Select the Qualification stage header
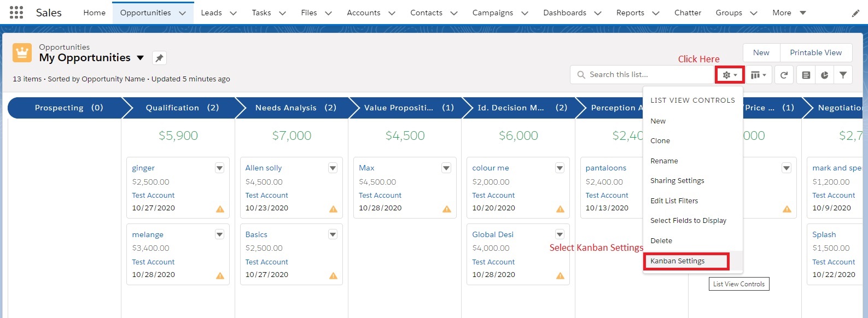868x318 pixels. 182,108
